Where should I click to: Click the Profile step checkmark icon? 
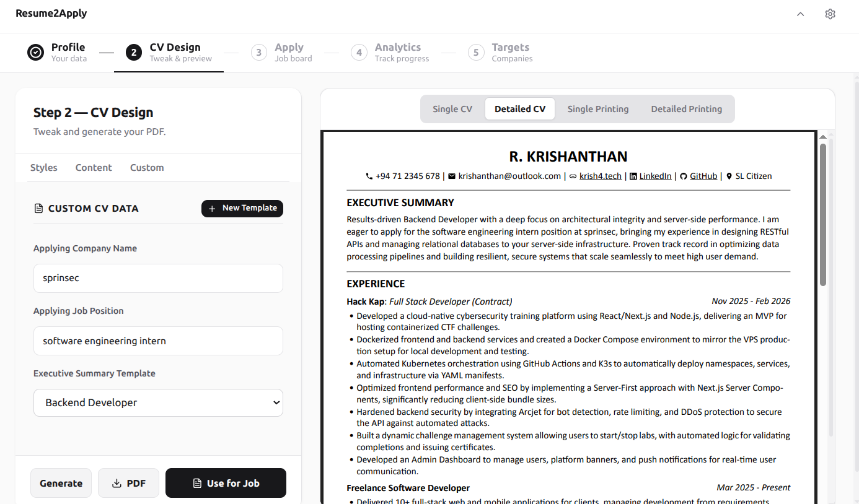pyautogui.click(x=35, y=53)
